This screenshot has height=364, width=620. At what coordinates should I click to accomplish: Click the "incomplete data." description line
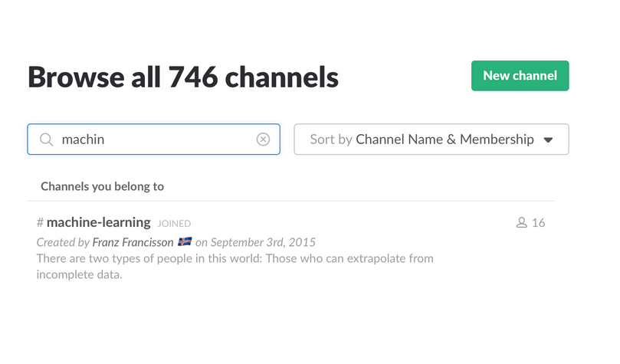pyautogui.click(x=80, y=274)
